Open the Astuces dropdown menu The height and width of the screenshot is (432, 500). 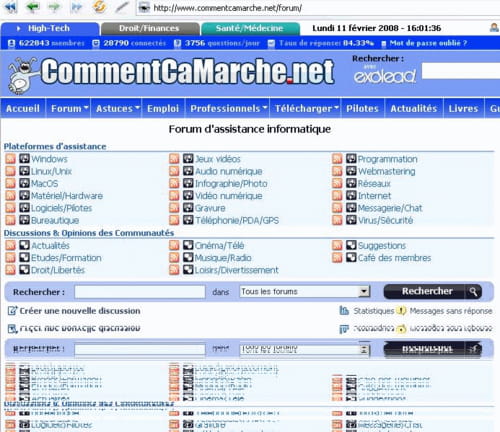coord(117,108)
